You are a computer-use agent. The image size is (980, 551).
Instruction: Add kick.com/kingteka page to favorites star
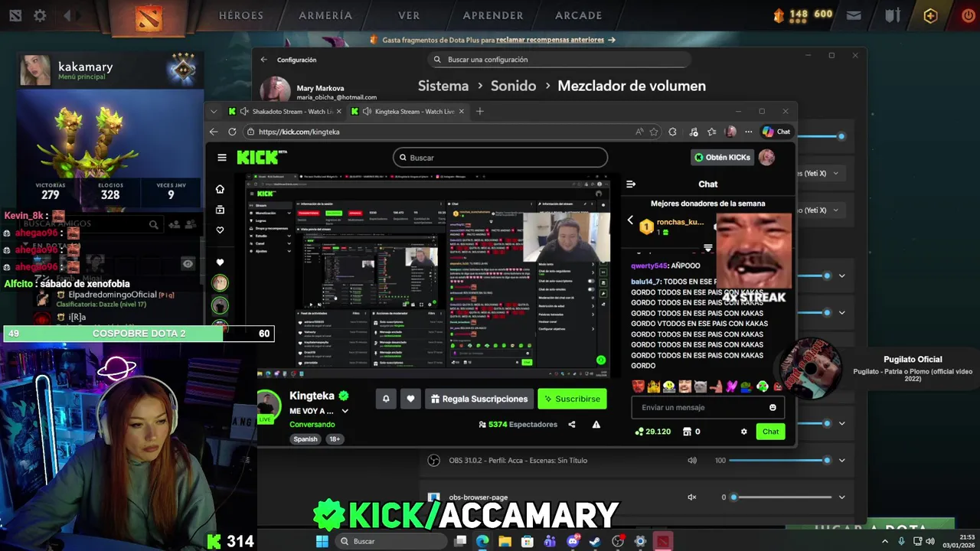[654, 132]
